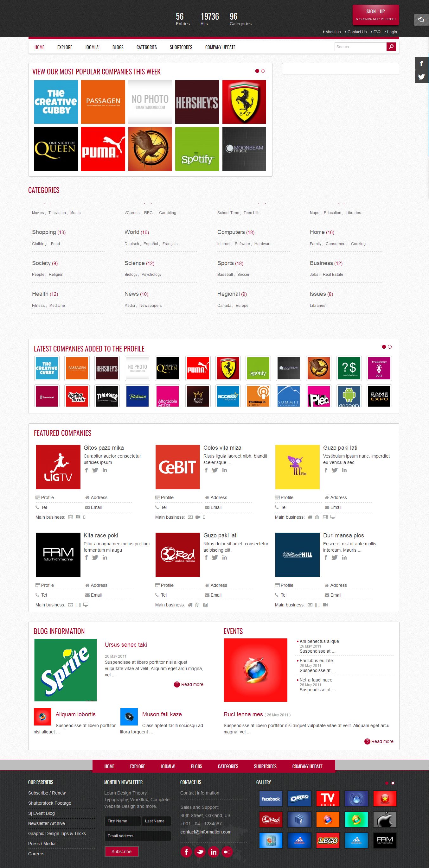Switch latest companies to second page
429x868 pixels.
[389, 347]
